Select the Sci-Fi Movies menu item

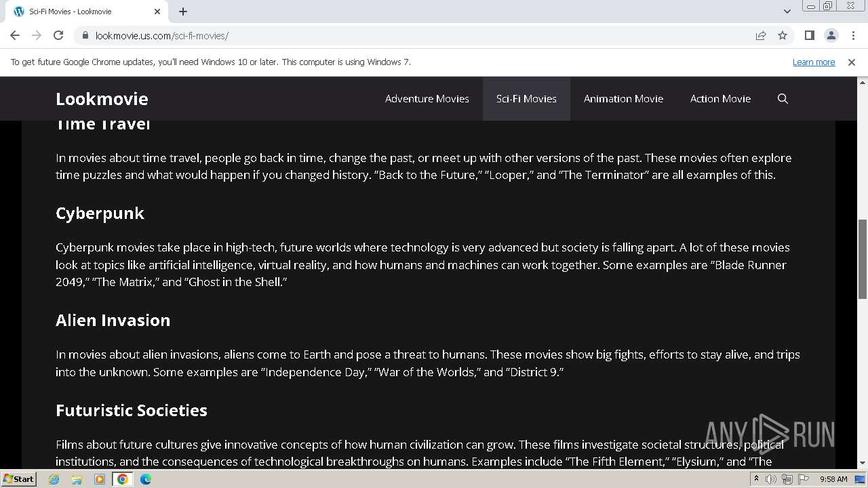(x=526, y=99)
